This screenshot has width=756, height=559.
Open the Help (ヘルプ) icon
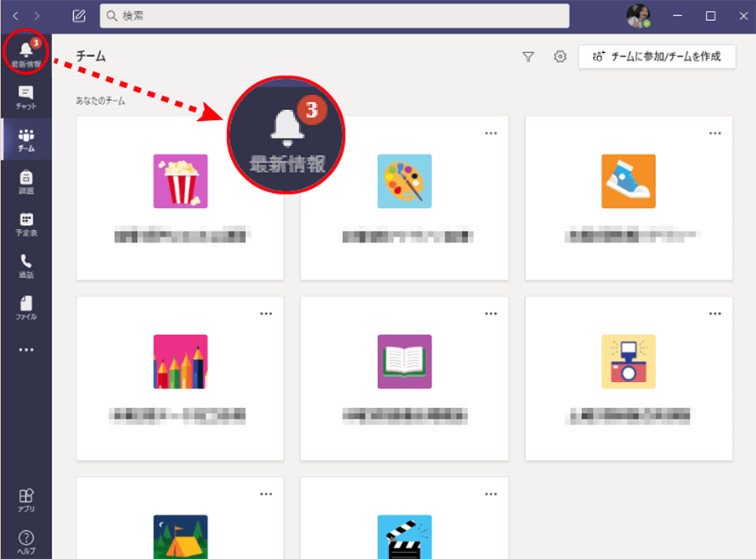click(x=26, y=542)
